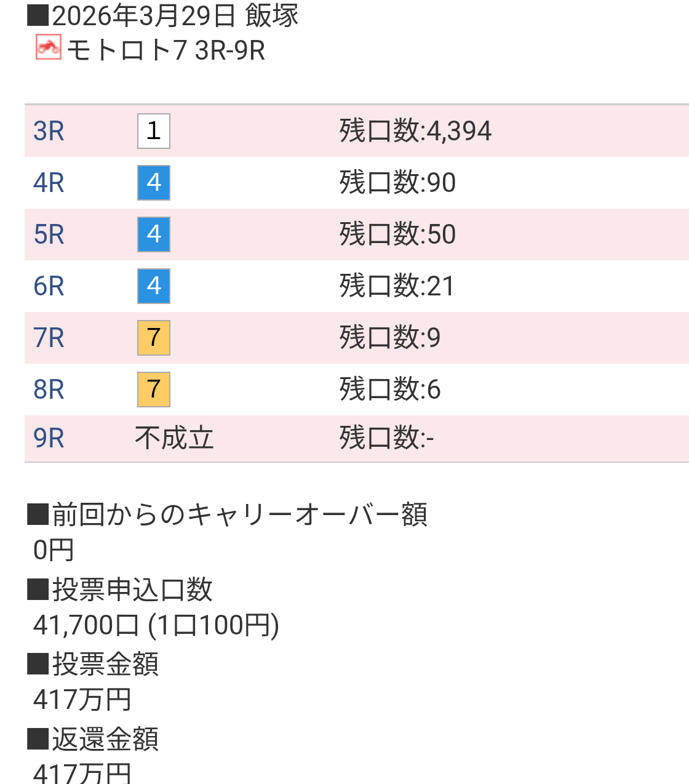
Task: Open the 7R race link
Action: [x=49, y=338]
